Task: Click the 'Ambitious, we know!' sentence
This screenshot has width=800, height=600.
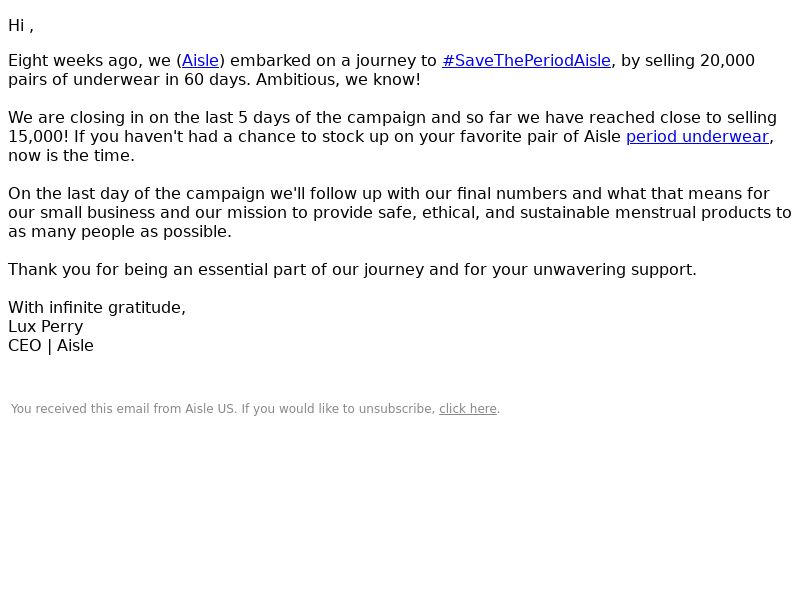Action: [x=338, y=80]
